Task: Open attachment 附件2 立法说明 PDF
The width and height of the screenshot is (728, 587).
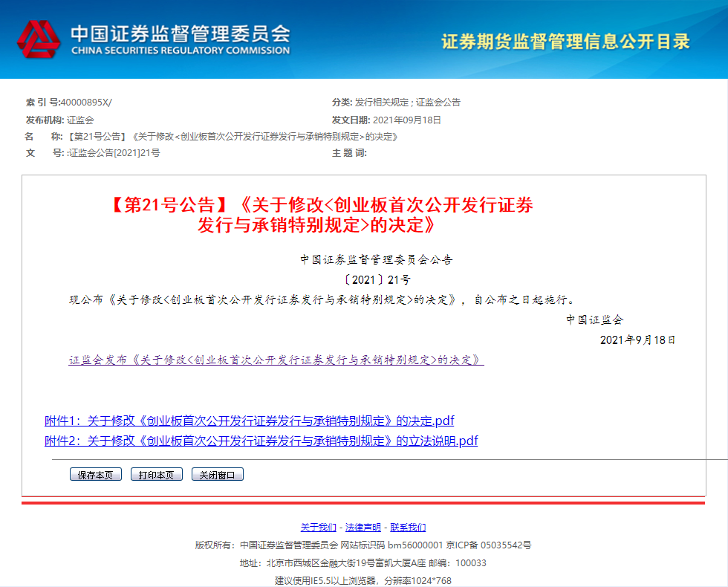Action: (261, 441)
